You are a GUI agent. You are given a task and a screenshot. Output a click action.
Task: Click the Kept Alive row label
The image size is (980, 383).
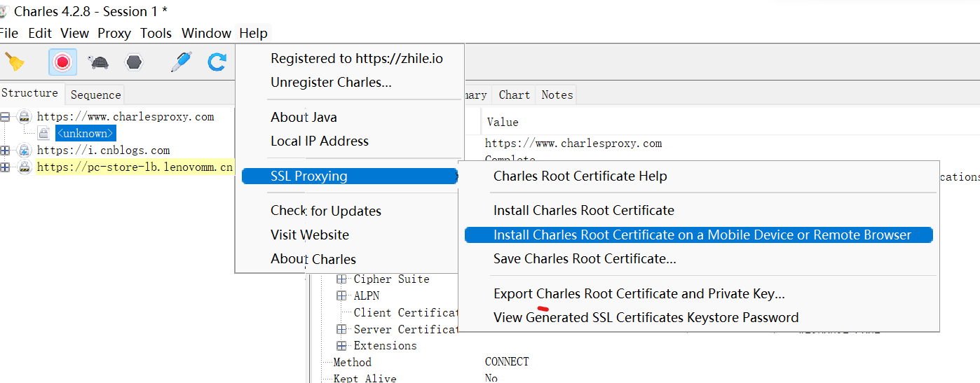tap(365, 378)
